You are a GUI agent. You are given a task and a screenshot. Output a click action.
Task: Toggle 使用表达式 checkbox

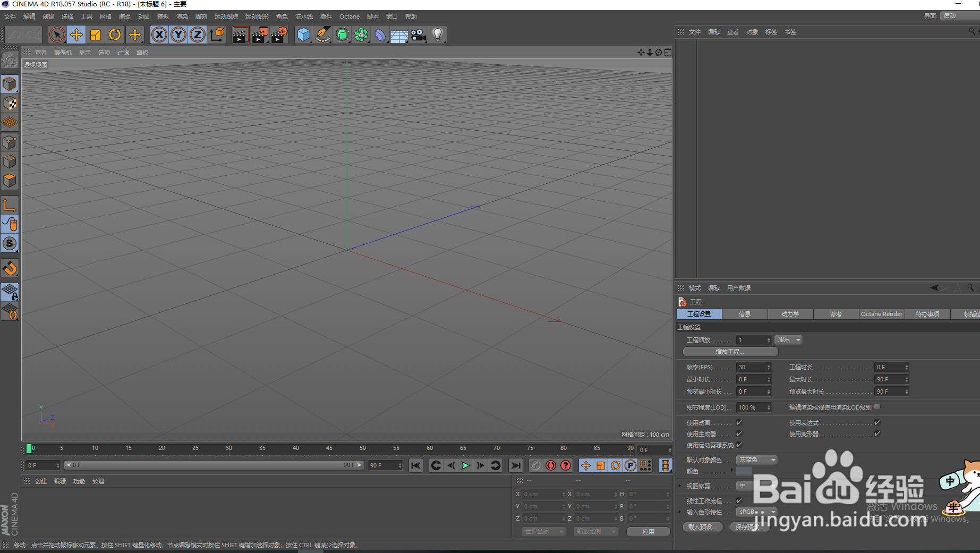877,422
